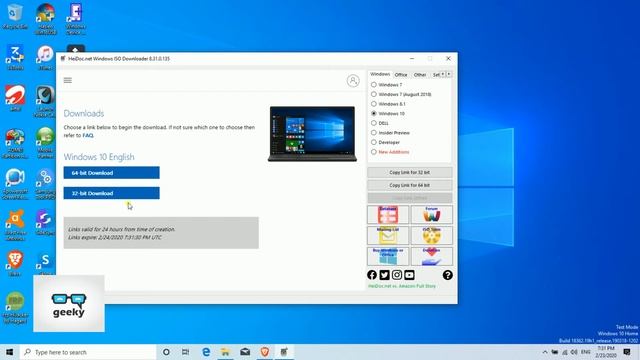Viewport: 640px width, 360px height.
Task: Open the Database tile
Action: tap(388, 215)
